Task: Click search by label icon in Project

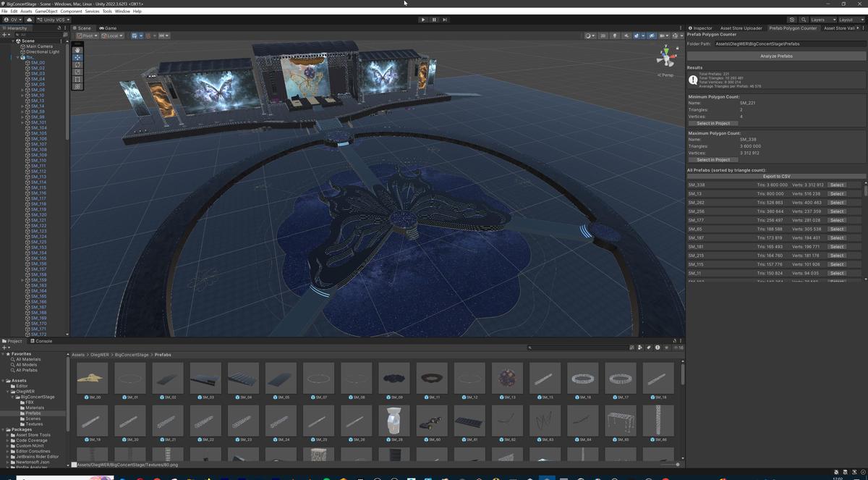Action: (649, 348)
